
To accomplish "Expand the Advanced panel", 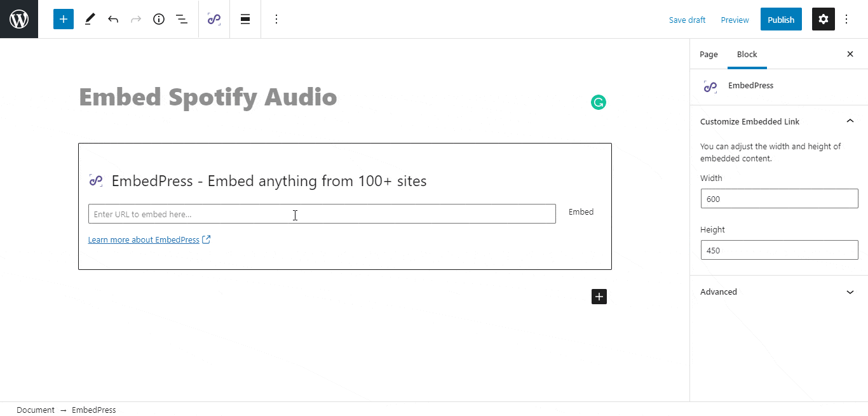I will pyautogui.click(x=778, y=292).
